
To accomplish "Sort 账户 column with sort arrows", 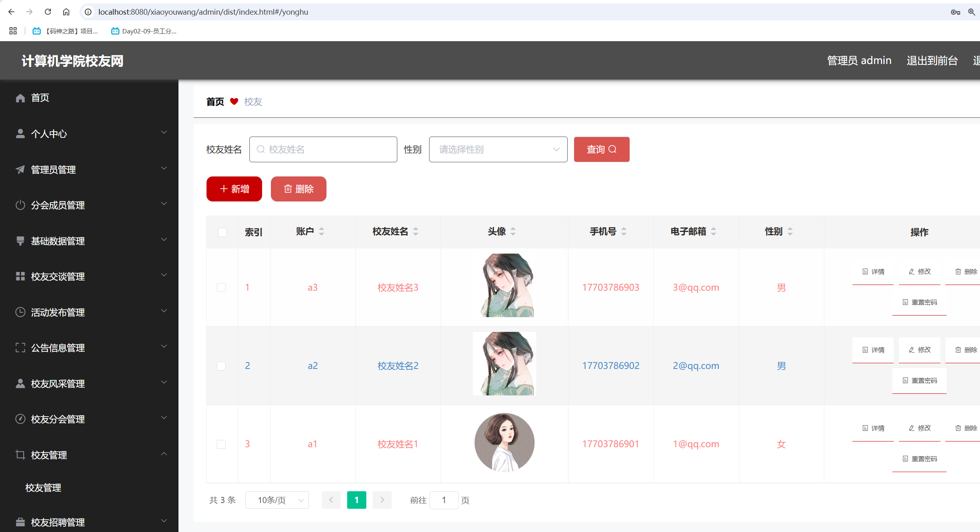I will point(322,232).
